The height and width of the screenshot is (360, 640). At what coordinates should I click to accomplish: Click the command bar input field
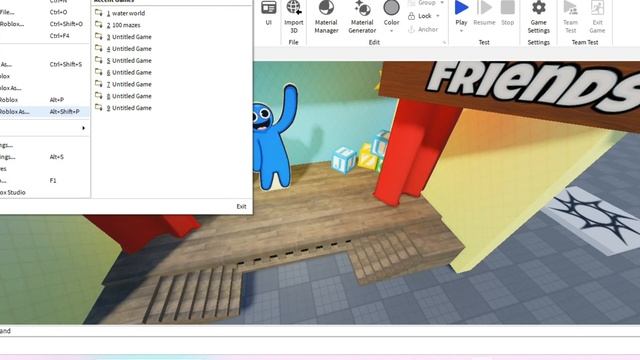tap(320, 331)
